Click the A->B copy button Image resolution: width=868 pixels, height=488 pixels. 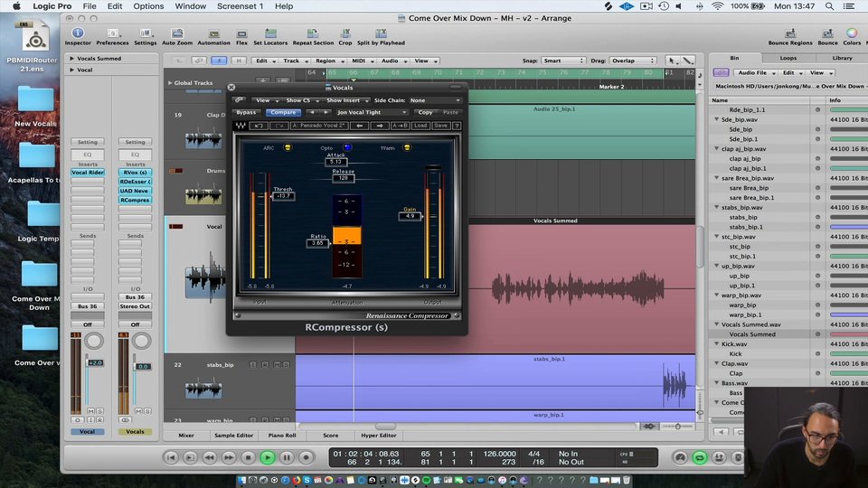tap(400, 126)
